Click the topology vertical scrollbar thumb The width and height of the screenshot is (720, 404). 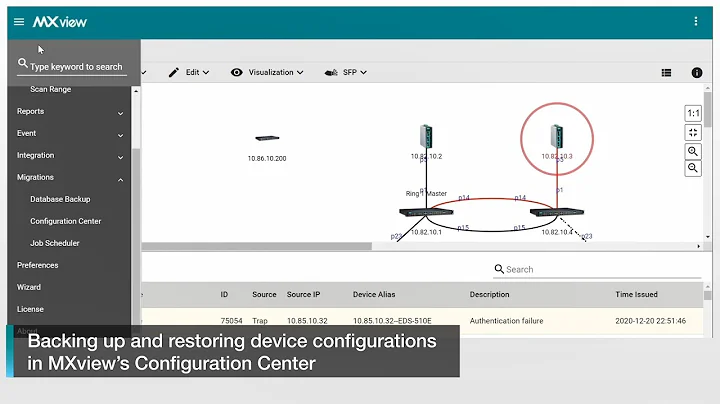point(708,110)
